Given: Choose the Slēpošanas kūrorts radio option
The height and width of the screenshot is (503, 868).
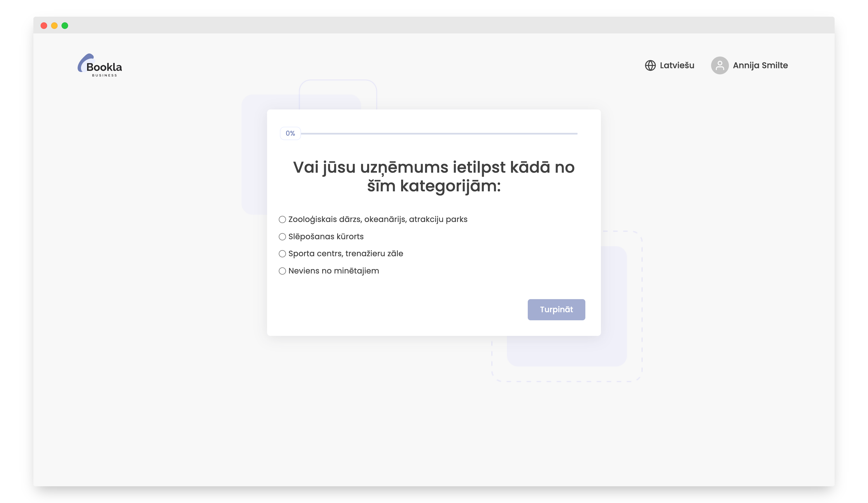Looking at the screenshot, I should tap(282, 237).
